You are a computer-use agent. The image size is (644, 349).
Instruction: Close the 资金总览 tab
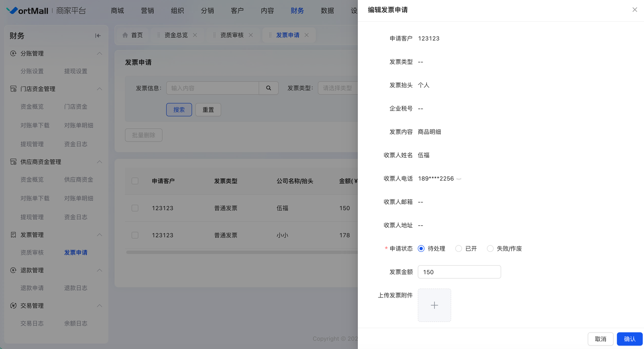click(x=195, y=35)
